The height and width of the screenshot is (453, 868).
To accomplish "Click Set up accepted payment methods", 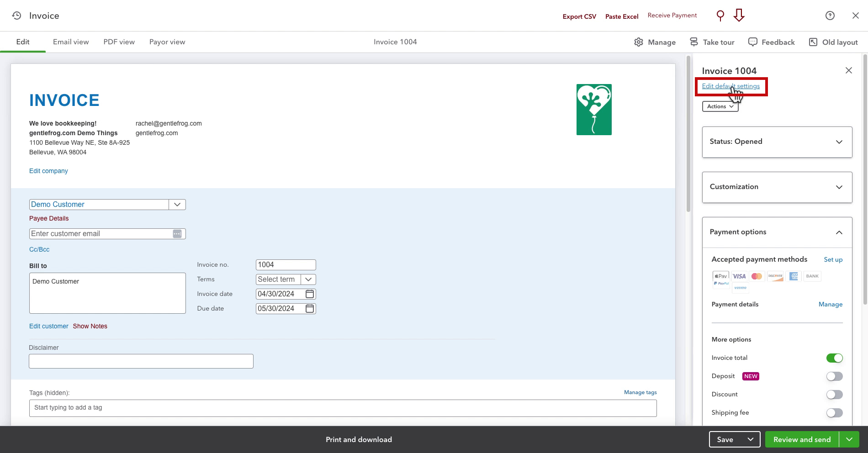I will click(833, 259).
